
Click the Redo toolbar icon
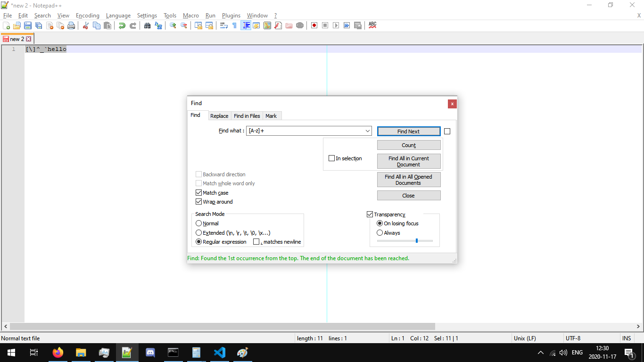(x=133, y=25)
